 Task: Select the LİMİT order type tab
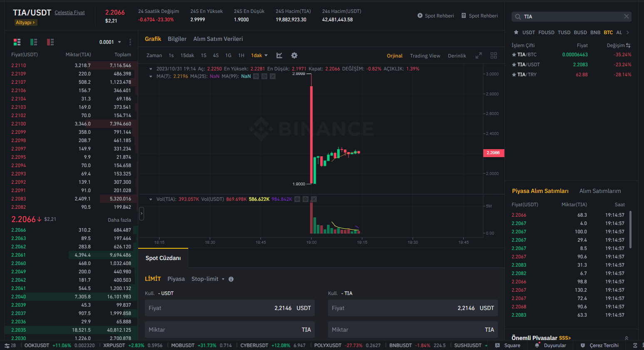153,279
